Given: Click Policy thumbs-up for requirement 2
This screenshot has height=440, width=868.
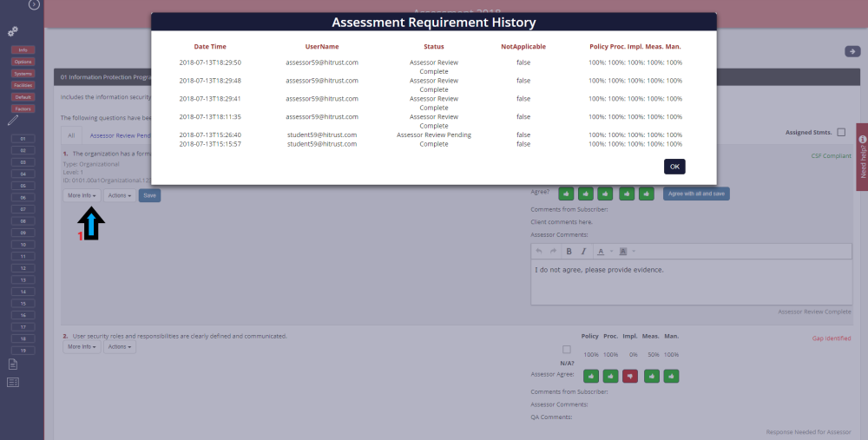Looking at the screenshot, I should [590, 377].
